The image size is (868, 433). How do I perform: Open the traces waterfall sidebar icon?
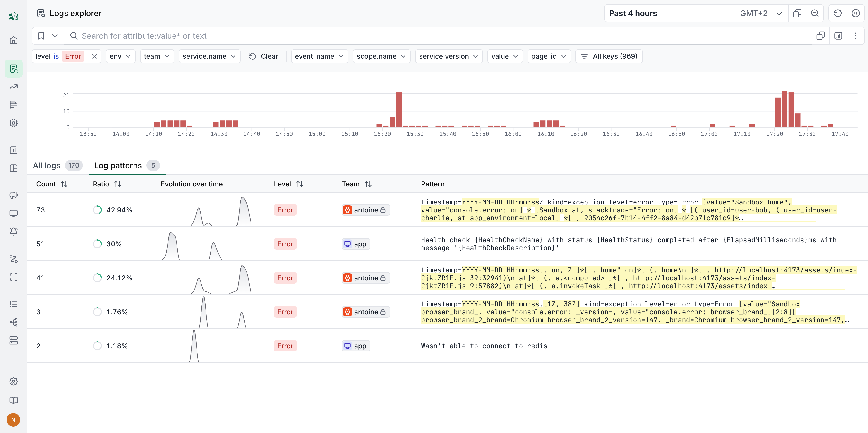(14, 105)
